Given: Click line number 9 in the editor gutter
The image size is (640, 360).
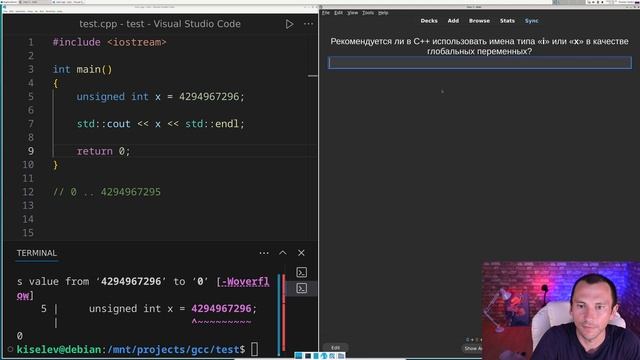Looking at the screenshot, I should click(31, 151).
